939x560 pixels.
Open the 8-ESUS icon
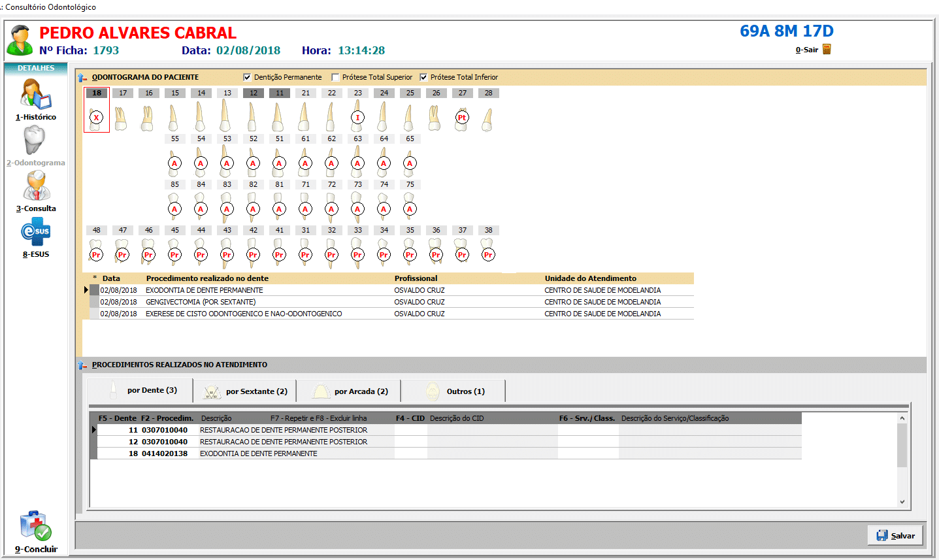tap(35, 232)
